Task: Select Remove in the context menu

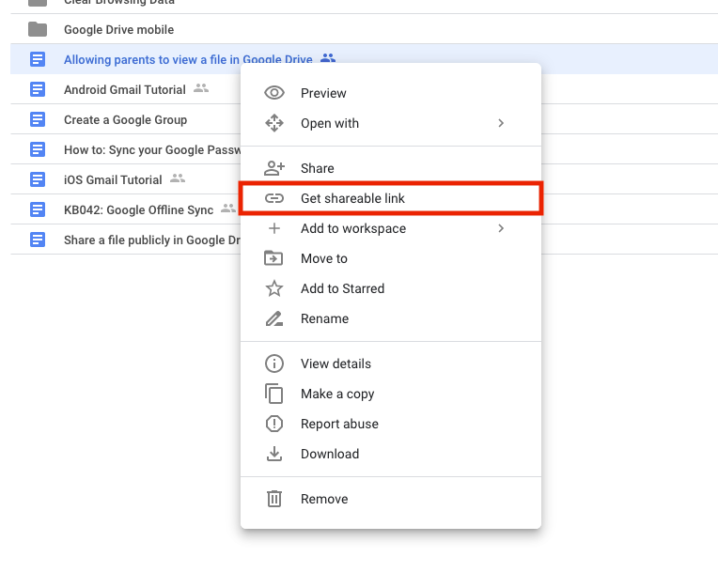Action: point(391,499)
